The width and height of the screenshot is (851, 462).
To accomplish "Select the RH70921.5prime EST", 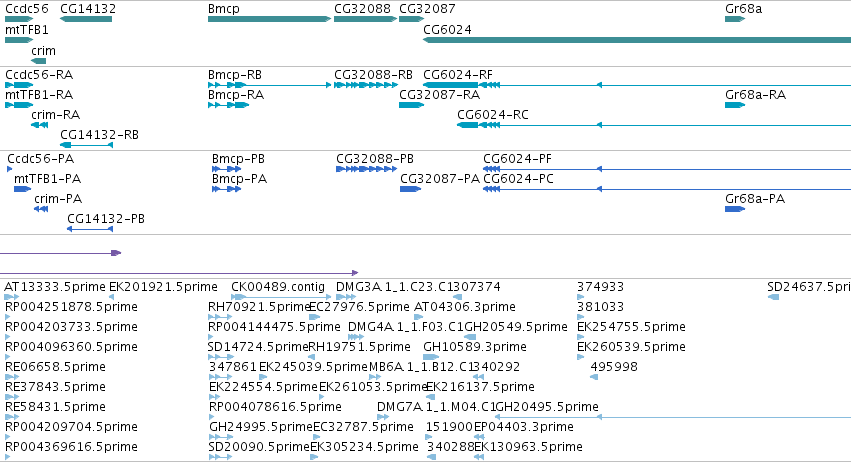I will click(220, 317).
